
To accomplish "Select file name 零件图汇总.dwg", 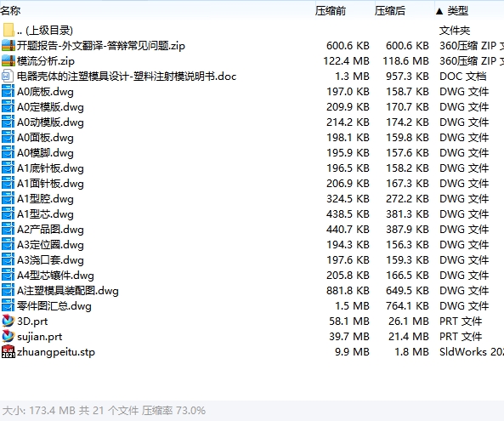I will 54,306.
